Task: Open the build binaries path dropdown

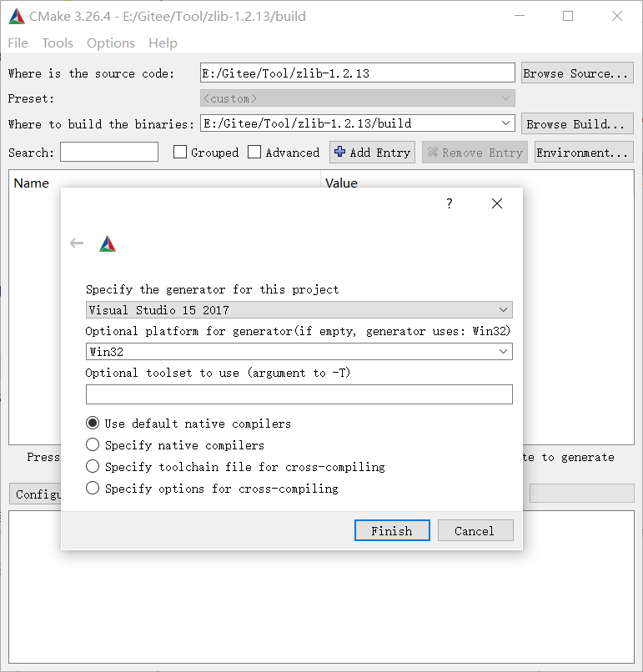Action: coord(506,123)
